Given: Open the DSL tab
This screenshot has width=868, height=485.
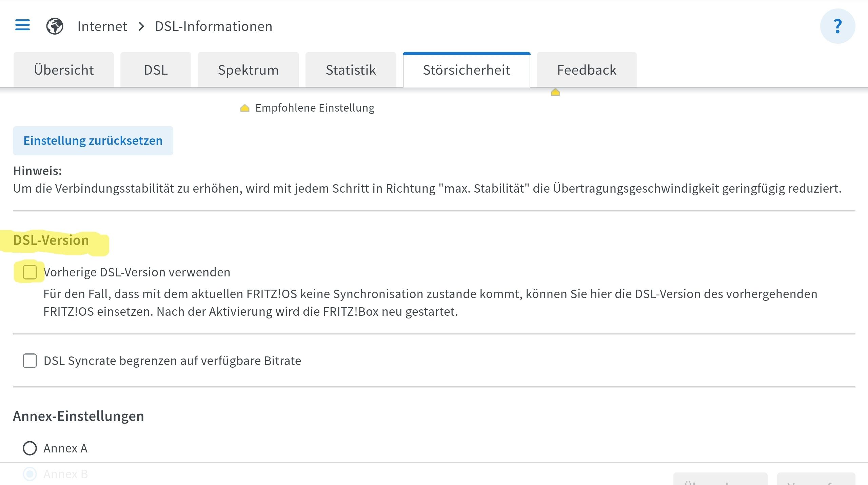Looking at the screenshot, I should click(x=156, y=70).
